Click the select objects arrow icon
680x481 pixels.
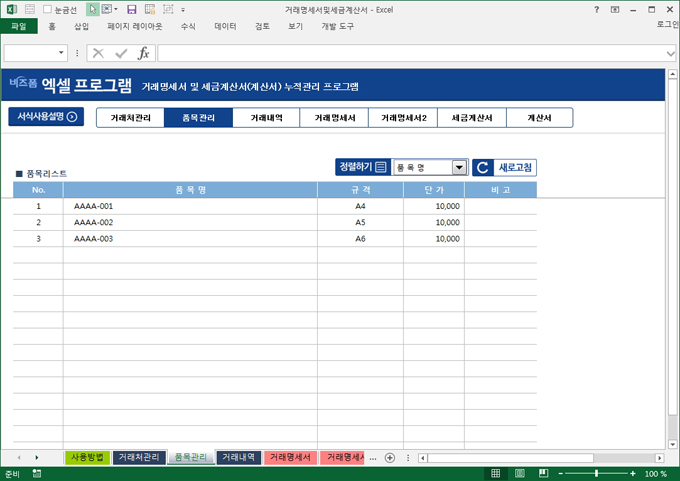[x=93, y=9]
